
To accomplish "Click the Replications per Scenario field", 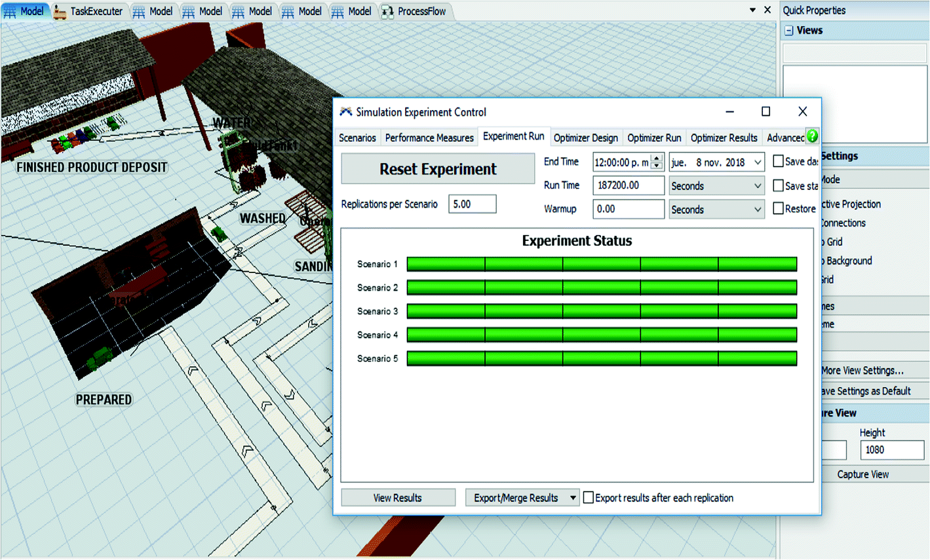I will [472, 204].
